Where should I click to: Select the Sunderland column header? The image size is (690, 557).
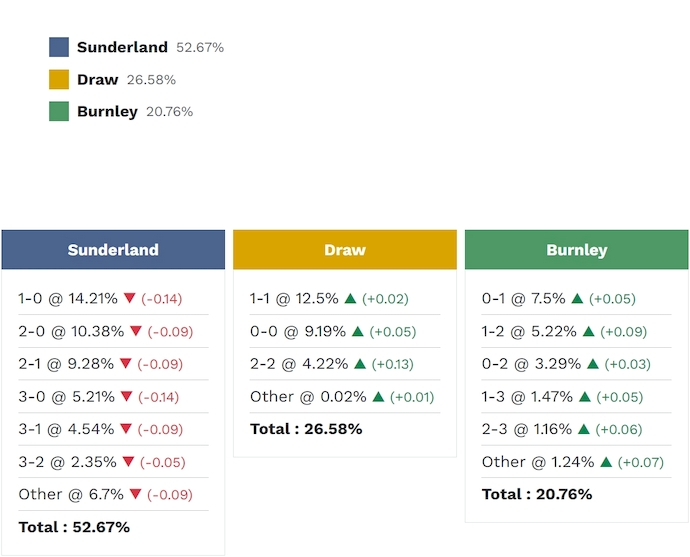point(113,250)
